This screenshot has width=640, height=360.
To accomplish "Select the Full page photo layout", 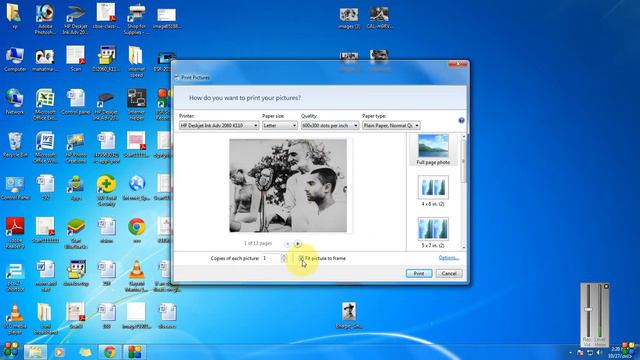I will click(433, 150).
